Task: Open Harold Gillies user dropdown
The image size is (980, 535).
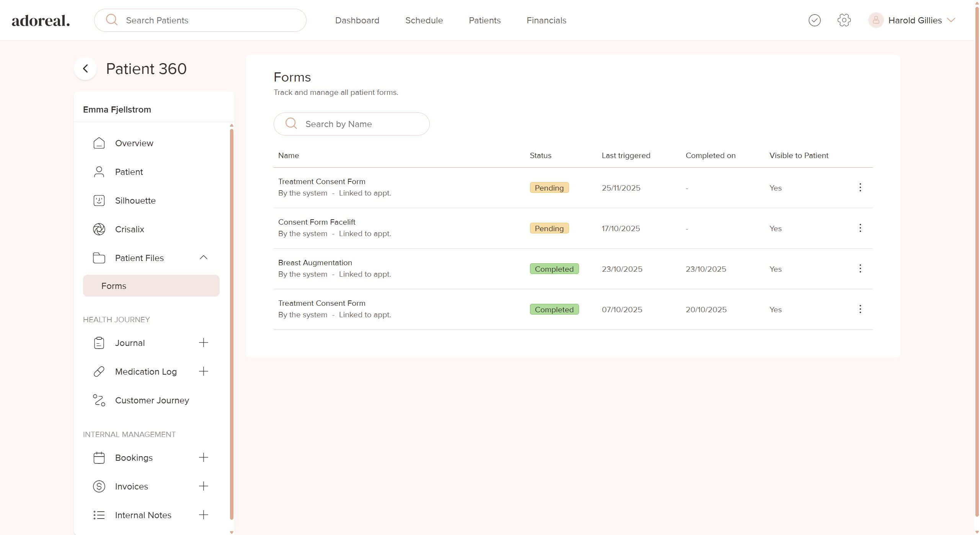Action: [951, 20]
